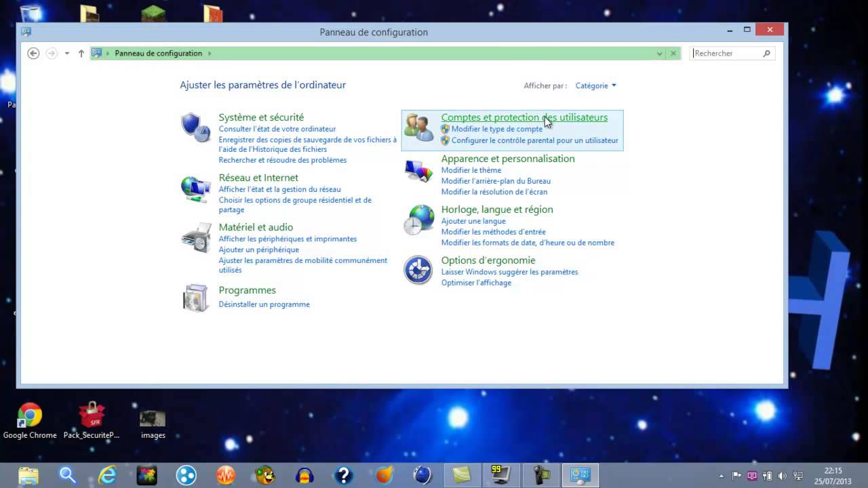Launch Internet Explorer from the taskbar
Screen dimensions: 868x488
[107, 475]
